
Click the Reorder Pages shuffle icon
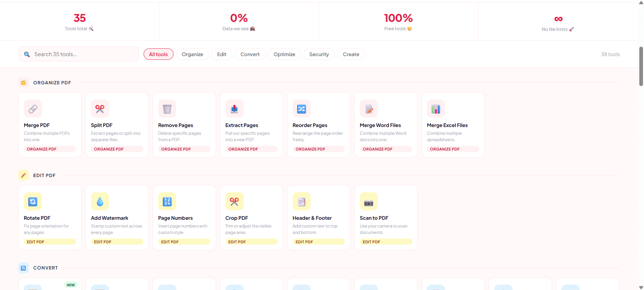click(302, 109)
